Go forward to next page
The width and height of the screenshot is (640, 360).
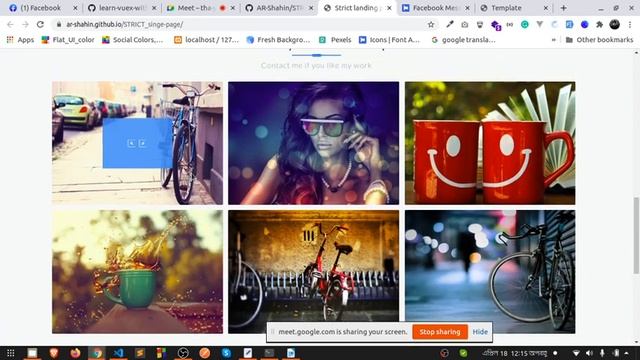coord(25,24)
